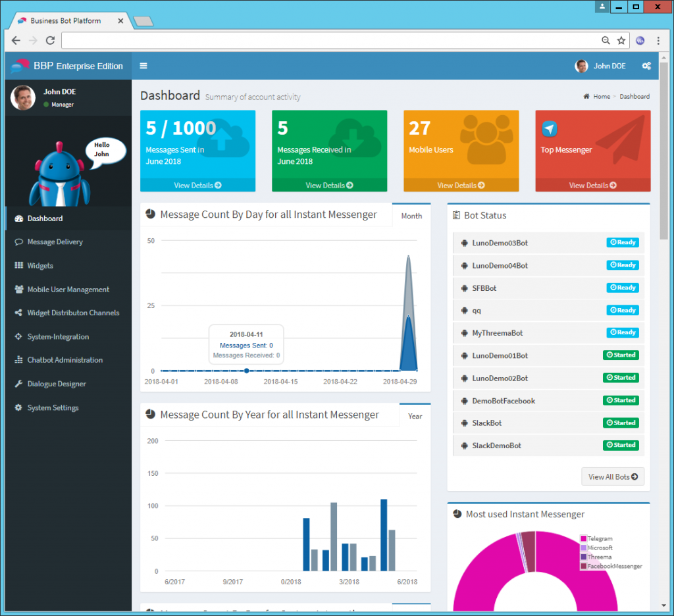Click the browser address bar
This screenshot has width=674, height=616.
331,40
